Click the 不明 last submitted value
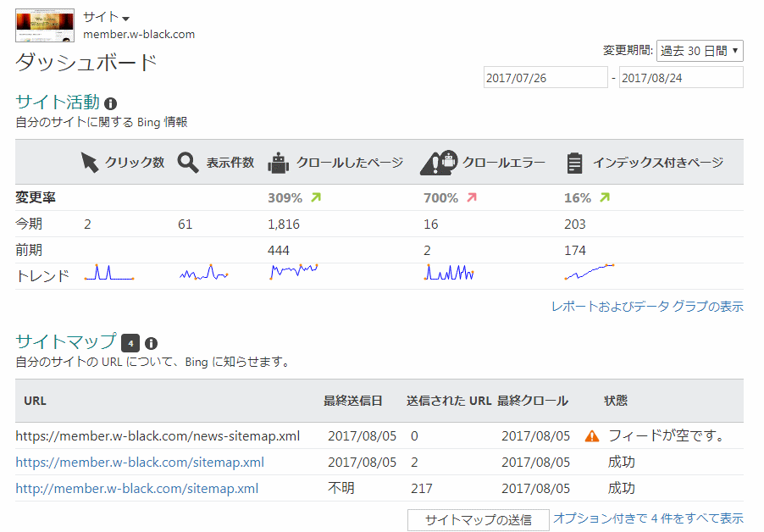This screenshot has width=764, height=532. point(341,488)
